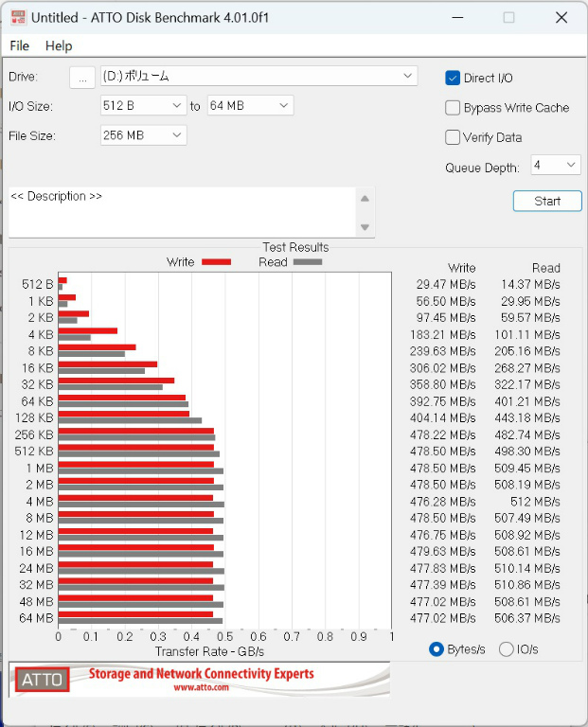Click the red Write legend swatch
The height and width of the screenshot is (727, 588).
click(217, 262)
